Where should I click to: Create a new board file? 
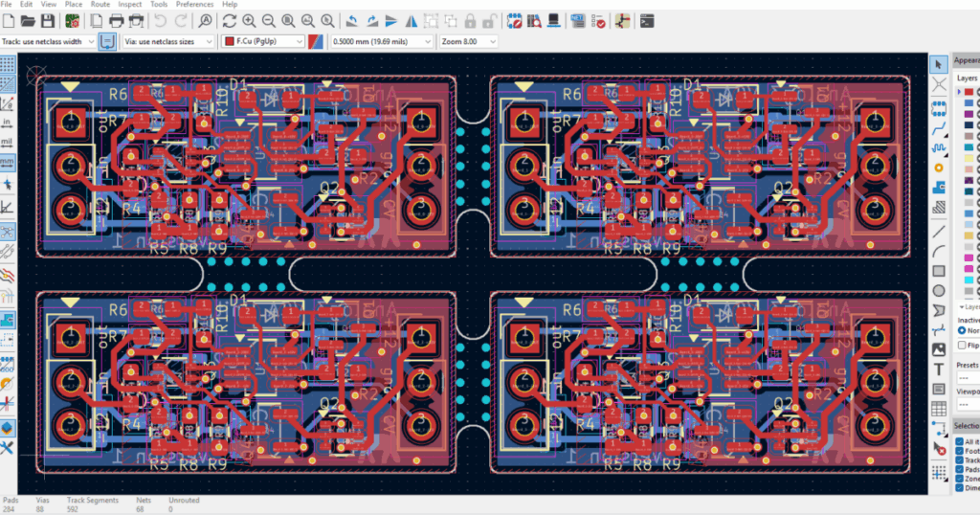pyautogui.click(x=9, y=21)
